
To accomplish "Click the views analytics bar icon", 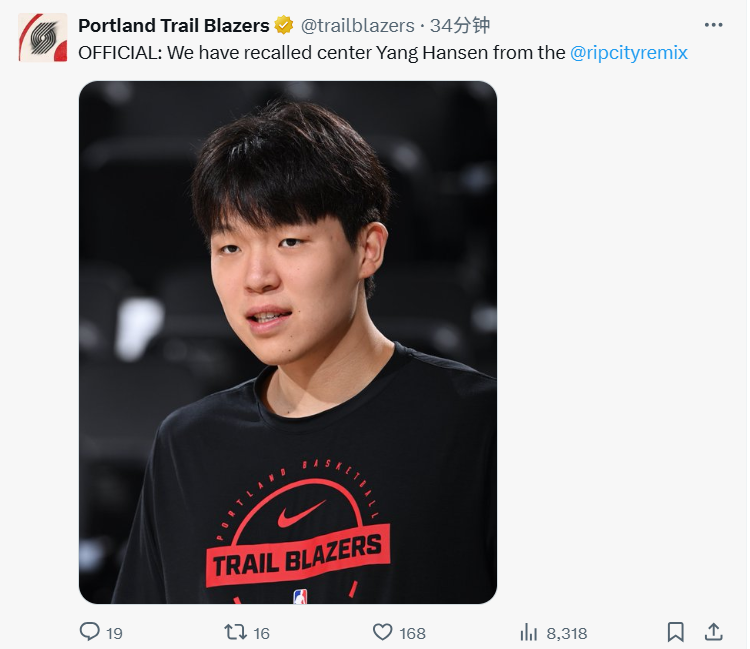I will point(529,632).
